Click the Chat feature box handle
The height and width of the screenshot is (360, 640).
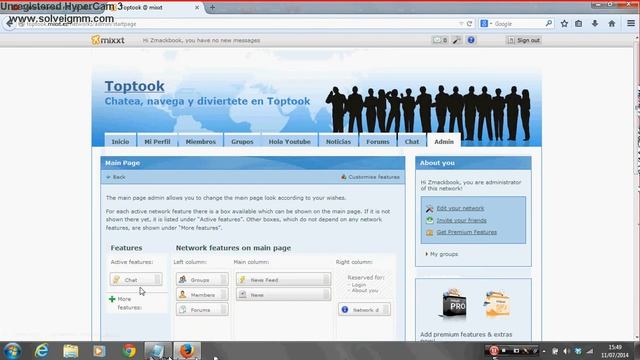[158, 280]
